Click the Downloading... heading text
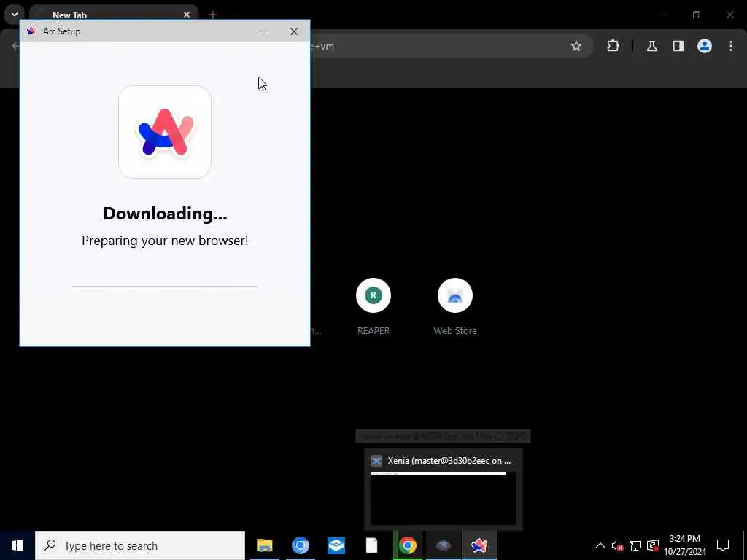The image size is (747, 560). coord(165,214)
